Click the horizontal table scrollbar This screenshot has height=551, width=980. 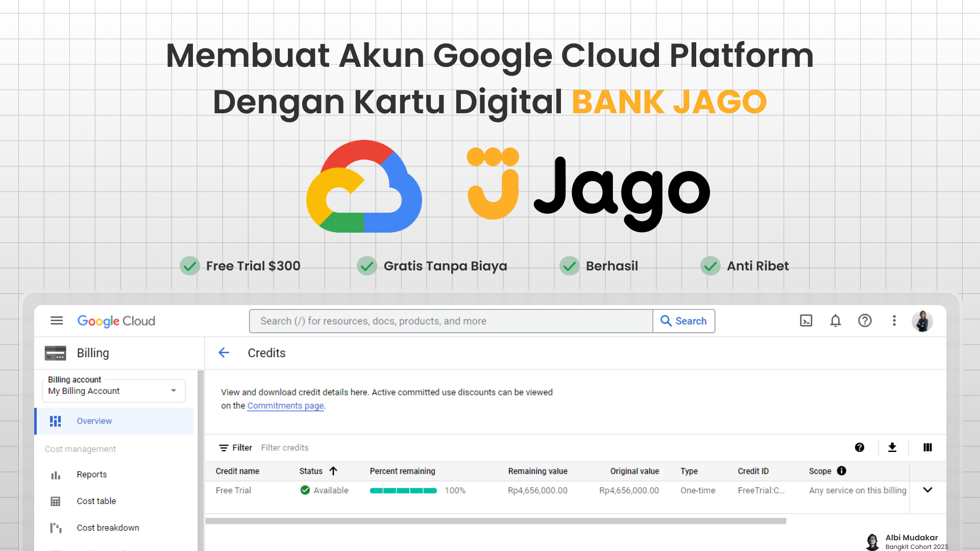click(496, 521)
